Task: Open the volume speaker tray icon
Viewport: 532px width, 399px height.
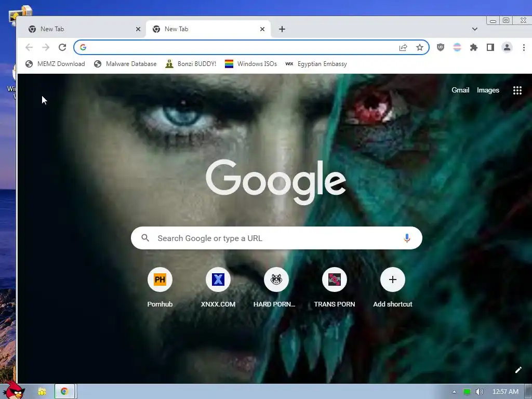Action: (479, 392)
